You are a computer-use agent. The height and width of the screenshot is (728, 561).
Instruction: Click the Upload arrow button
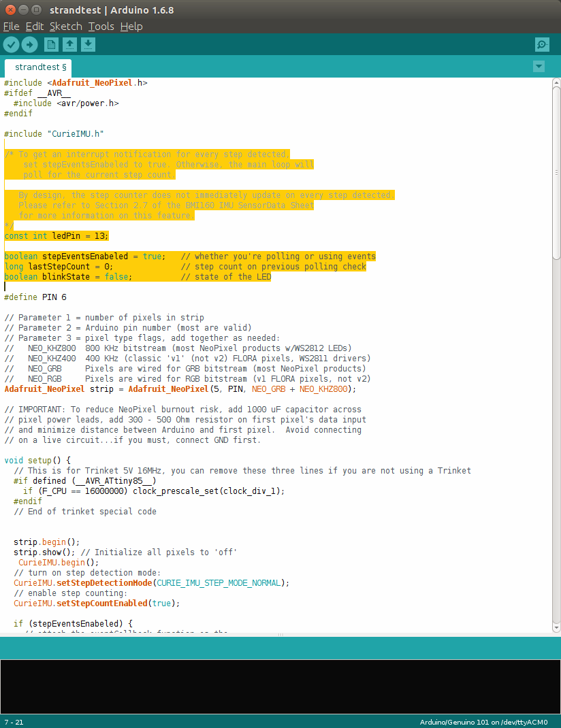click(x=30, y=45)
